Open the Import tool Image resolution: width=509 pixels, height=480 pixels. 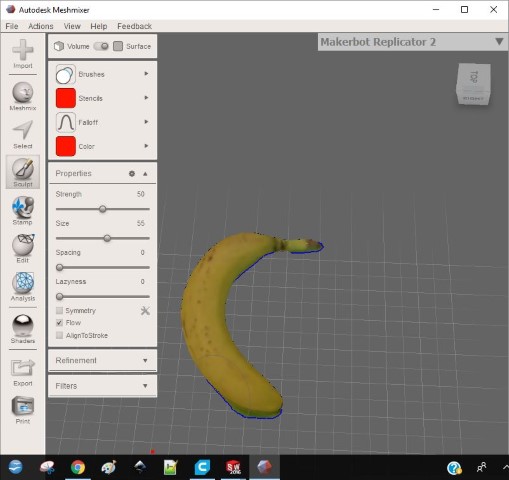coord(23,54)
